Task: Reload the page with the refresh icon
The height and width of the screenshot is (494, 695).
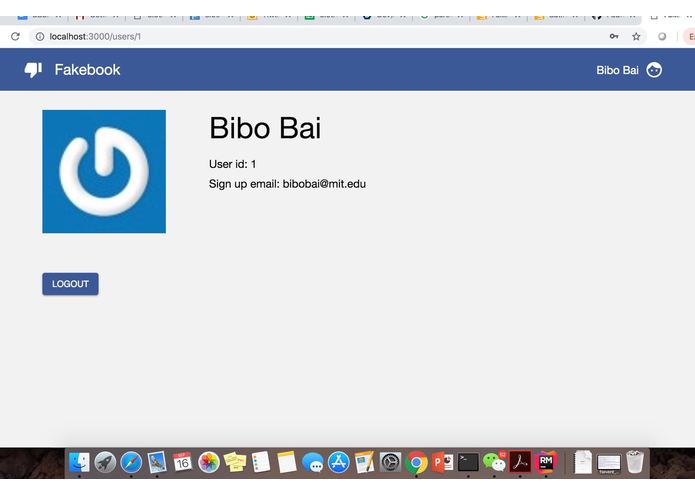Action: (15, 36)
